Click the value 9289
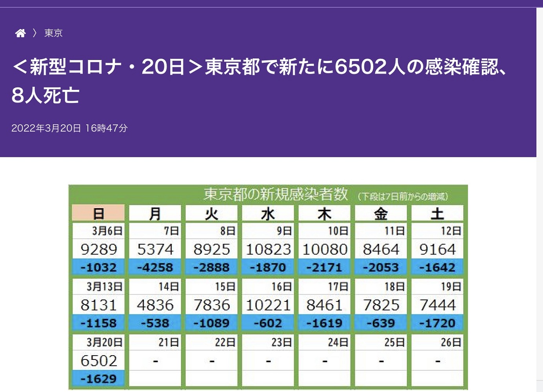Screen dimensions: 543x392 click(x=98, y=249)
